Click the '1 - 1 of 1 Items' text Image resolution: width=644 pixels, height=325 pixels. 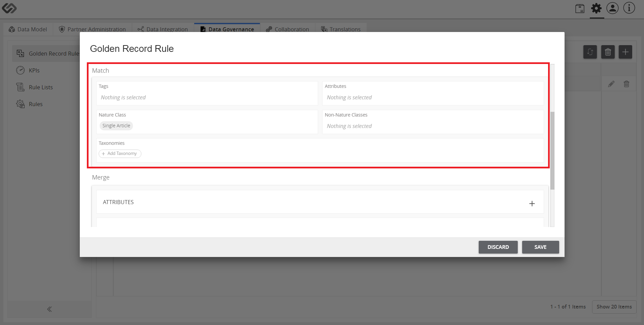pos(568,307)
